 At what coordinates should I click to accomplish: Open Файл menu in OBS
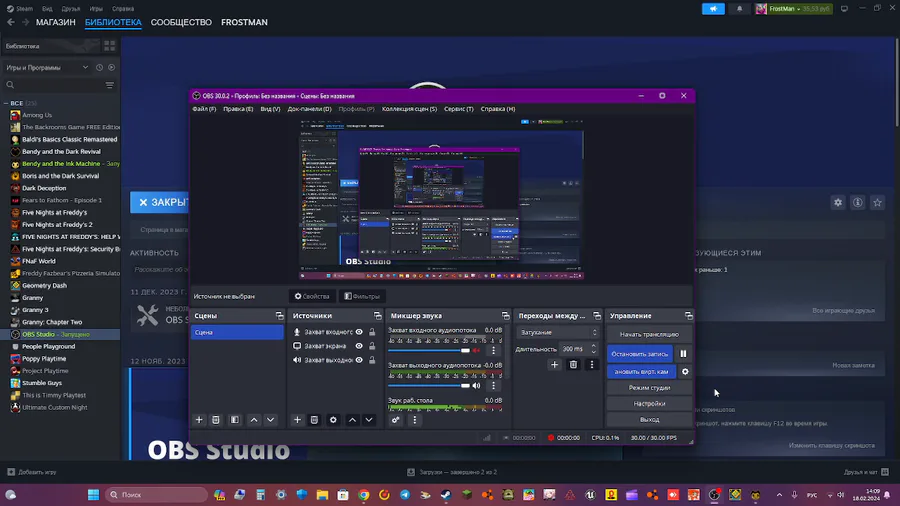pos(204,109)
